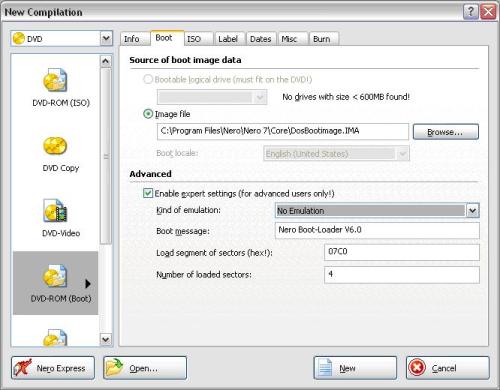Click the compilation list scroll down arrow
The width and height of the screenshot is (500, 390).
click(x=105, y=339)
